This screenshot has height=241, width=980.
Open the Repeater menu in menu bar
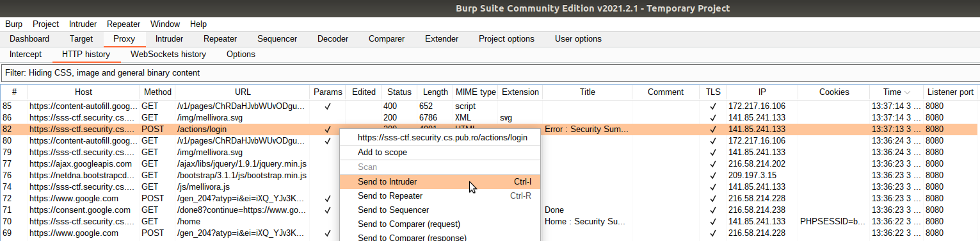[x=124, y=24]
